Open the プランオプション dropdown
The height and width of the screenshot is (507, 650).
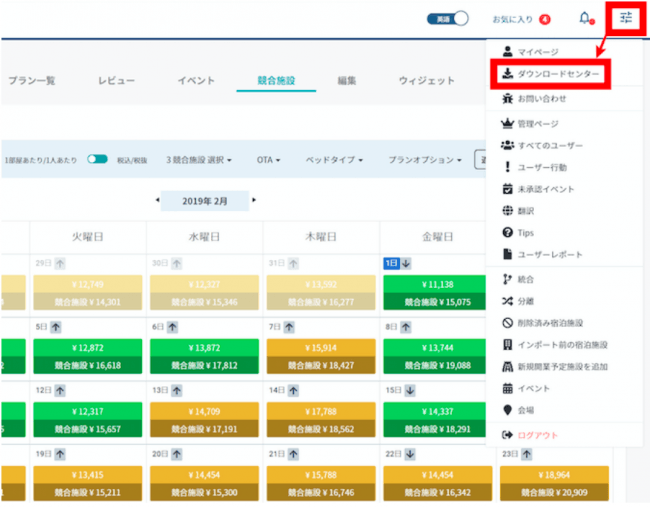tap(425, 160)
